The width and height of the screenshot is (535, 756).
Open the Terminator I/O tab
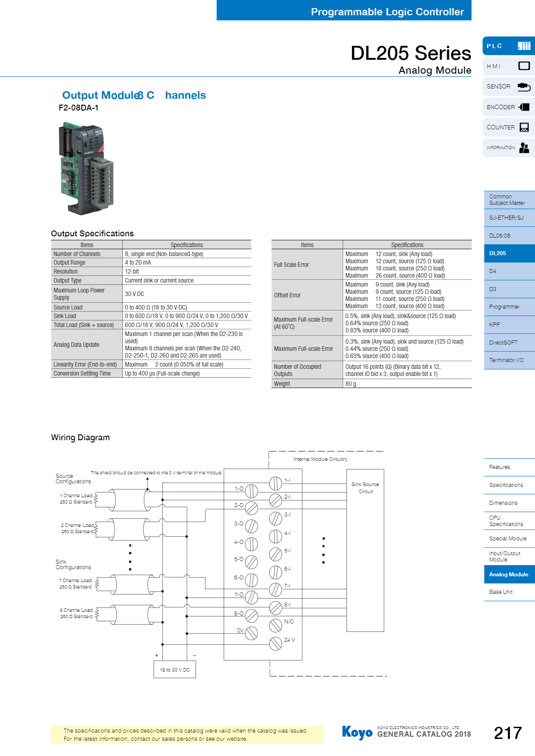click(x=509, y=360)
